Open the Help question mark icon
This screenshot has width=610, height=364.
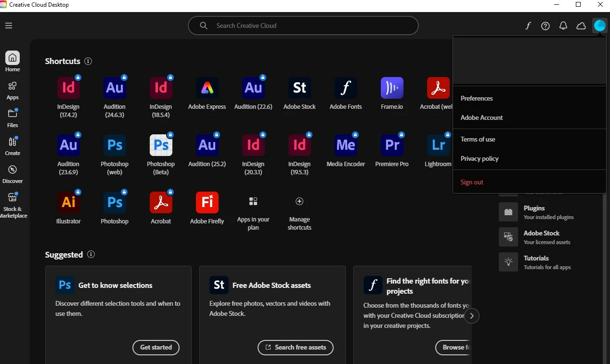545,26
